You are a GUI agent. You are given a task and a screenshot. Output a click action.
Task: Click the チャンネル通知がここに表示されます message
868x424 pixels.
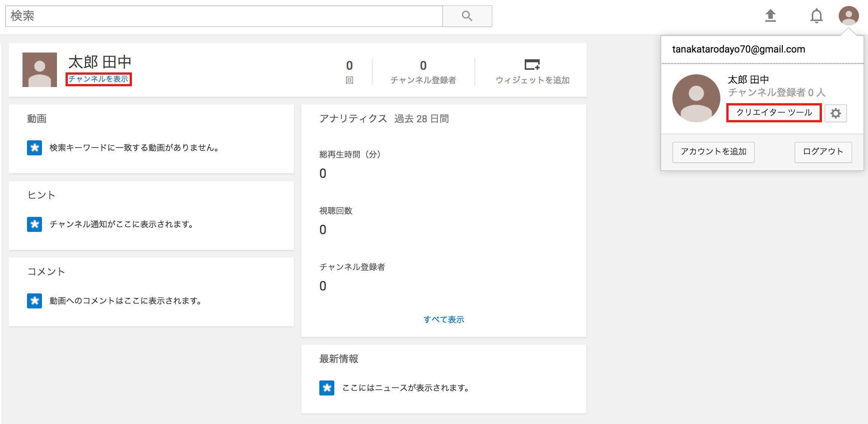(x=121, y=224)
